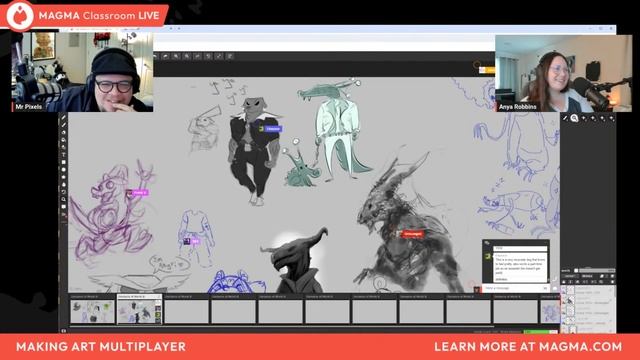The height and width of the screenshot is (360, 640).
Task: Click the red user cursor label on canvas
Action: (x=412, y=234)
